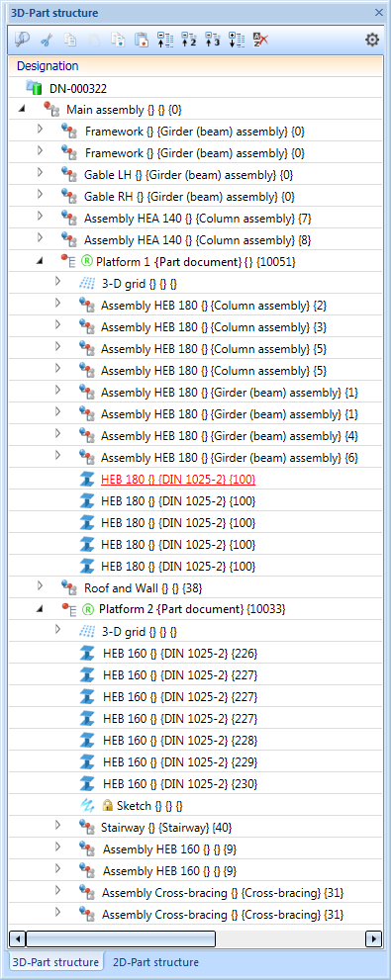
Task: Click the Roof and Wall assembly icon
Action: (68, 586)
